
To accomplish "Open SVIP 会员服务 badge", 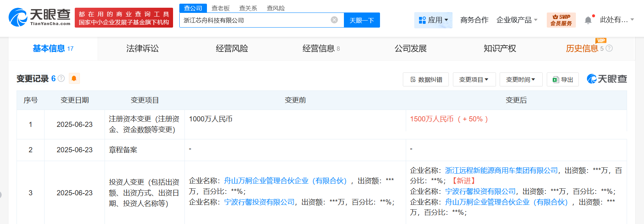I will click(561, 20).
